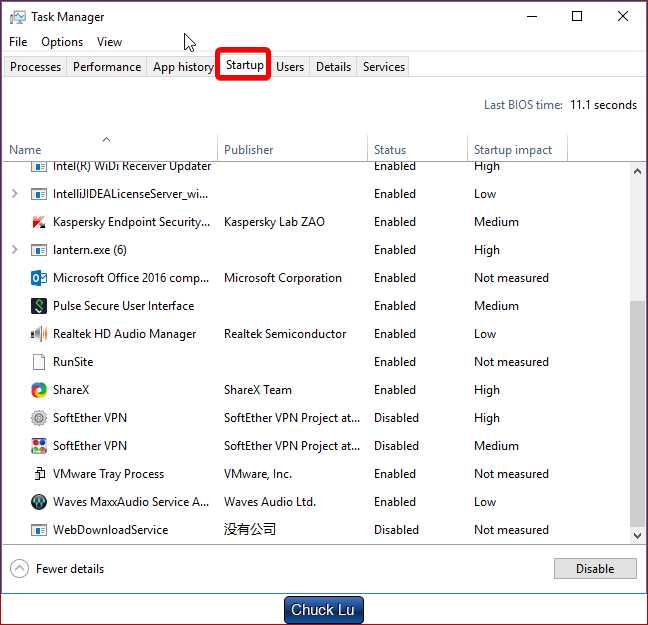The height and width of the screenshot is (625, 648).
Task: Click VMware Tray Process name
Action: [x=108, y=474]
